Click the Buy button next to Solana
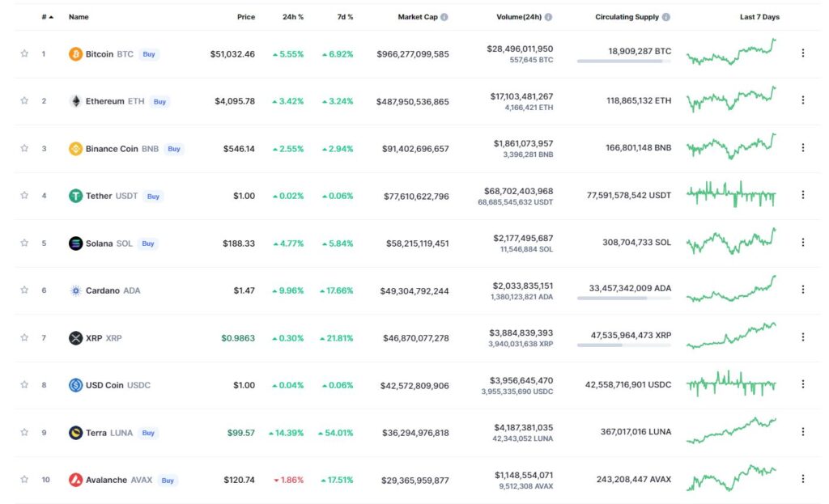 click(x=148, y=244)
